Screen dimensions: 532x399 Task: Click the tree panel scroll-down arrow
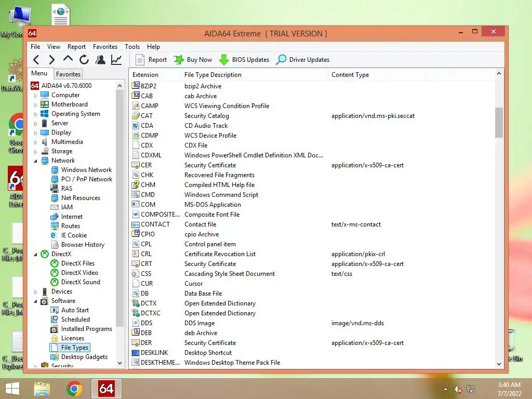tap(119, 363)
